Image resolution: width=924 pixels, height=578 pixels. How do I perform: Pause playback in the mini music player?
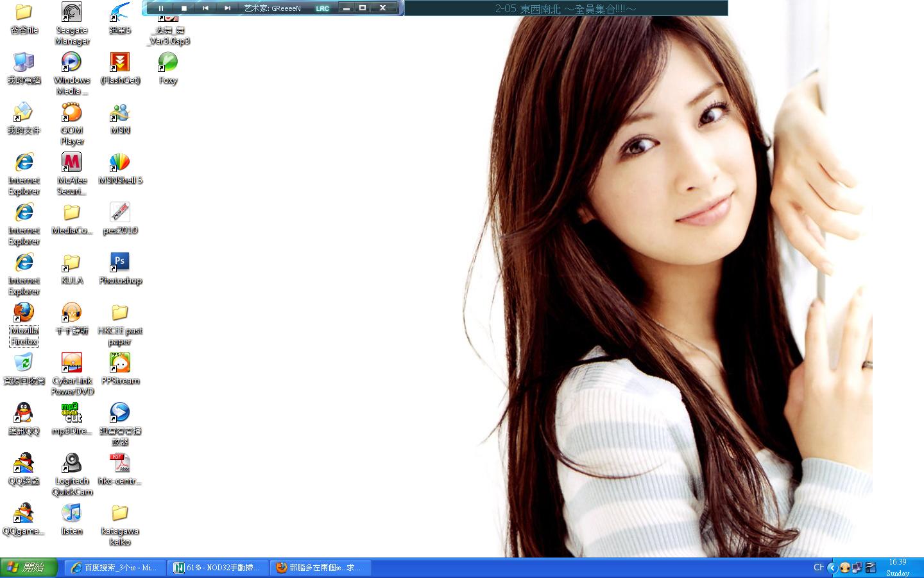161,8
